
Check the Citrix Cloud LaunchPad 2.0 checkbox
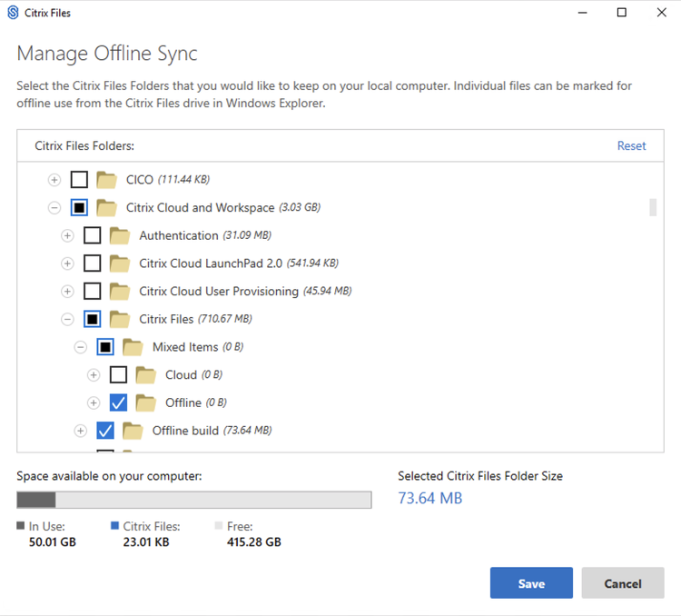pos(92,263)
